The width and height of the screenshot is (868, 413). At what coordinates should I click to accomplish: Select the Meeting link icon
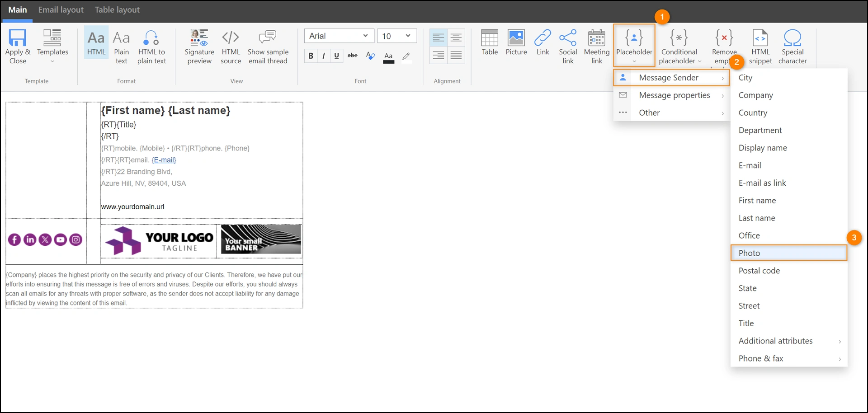(x=596, y=45)
